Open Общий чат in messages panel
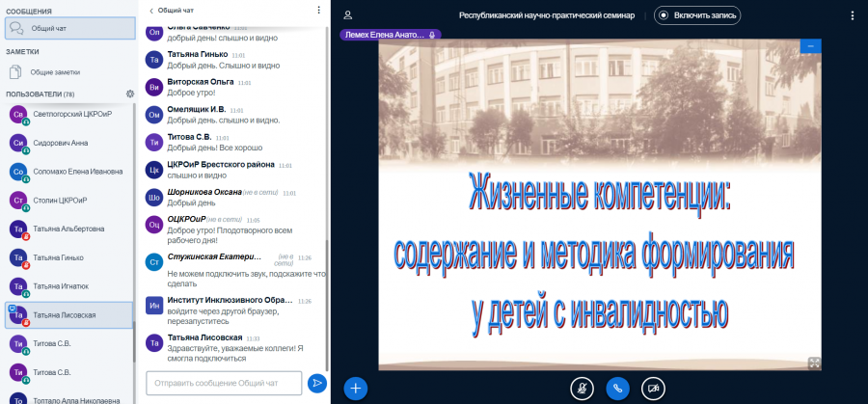Viewport: 868px width, 404px height. tap(70, 28)
